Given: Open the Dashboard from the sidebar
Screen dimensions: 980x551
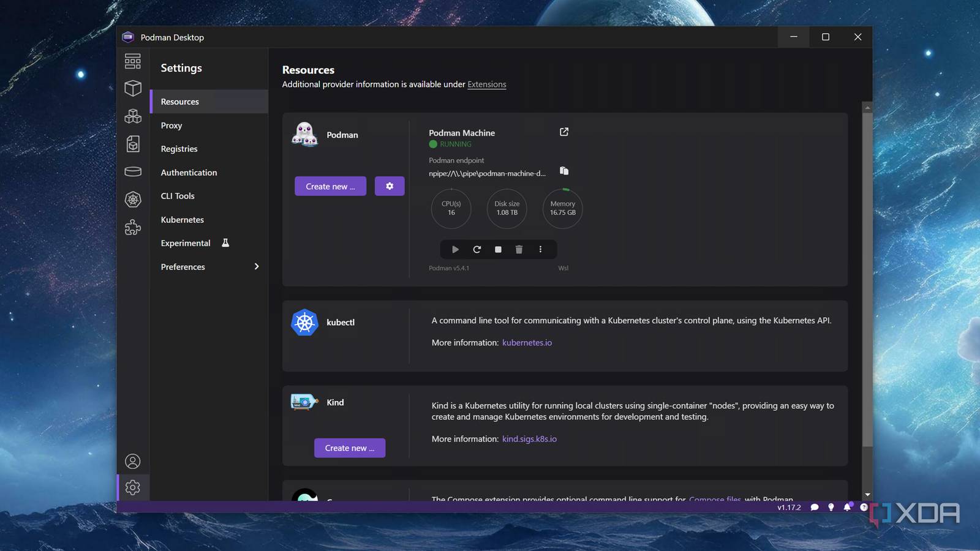Looking at the screenshot, I should pos(133,61).
